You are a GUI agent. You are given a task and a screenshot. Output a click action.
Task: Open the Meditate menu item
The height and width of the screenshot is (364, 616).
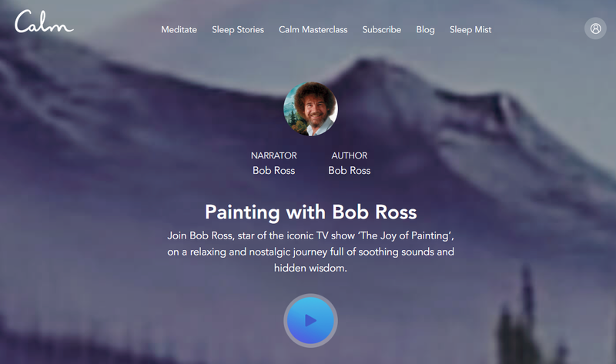pyautogui.click(x=179, y=30)
